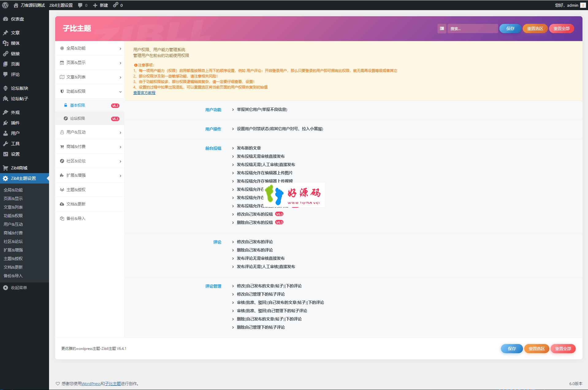Click the 论坛板块 icon in sidebar
Screen dimensions: 588x390
[x=6, y=88]
